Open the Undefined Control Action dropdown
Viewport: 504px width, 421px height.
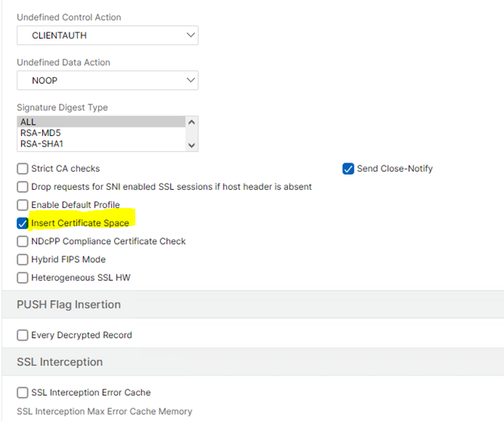107,36
